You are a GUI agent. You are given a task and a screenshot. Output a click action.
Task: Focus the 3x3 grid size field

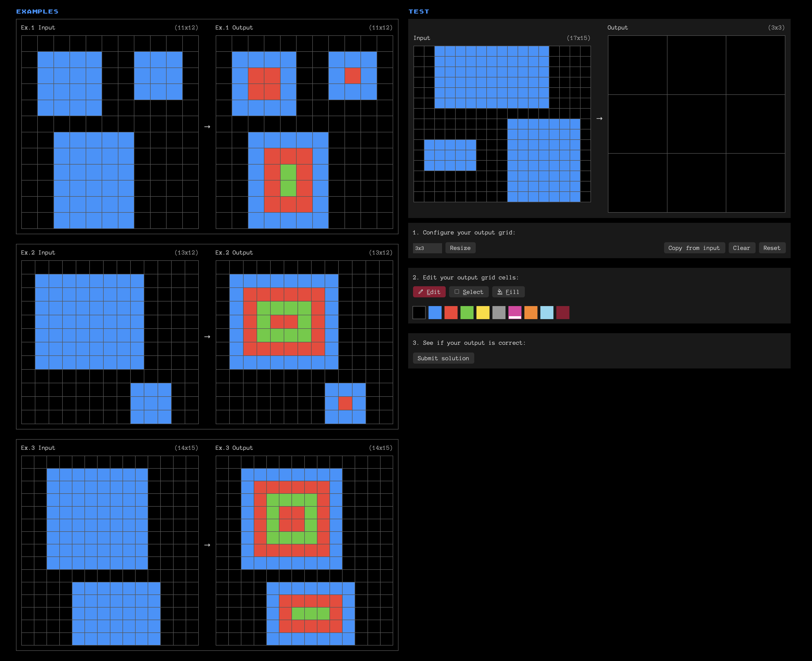(x=427, y=248)
